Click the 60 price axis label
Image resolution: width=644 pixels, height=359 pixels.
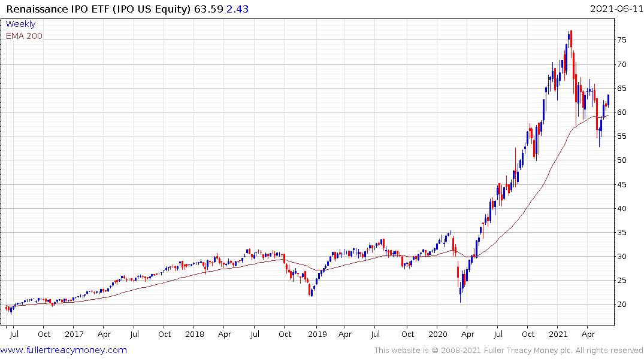pos(621,112)
